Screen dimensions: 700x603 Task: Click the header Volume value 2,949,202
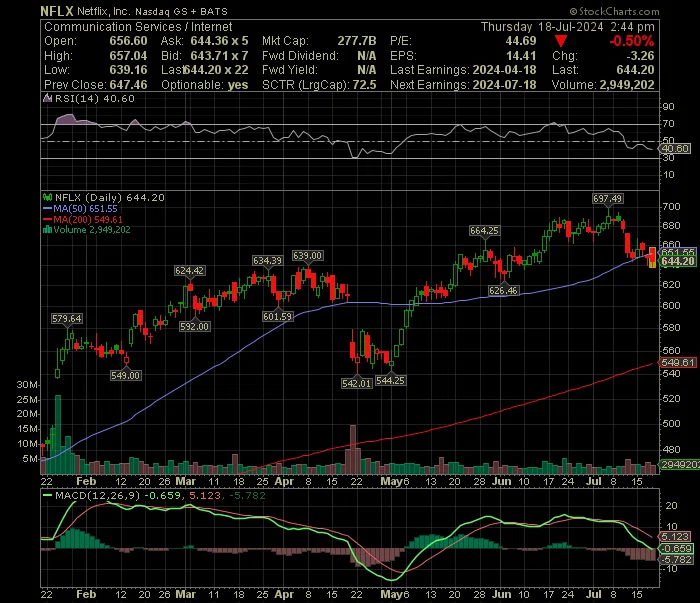tap(627, 85)
